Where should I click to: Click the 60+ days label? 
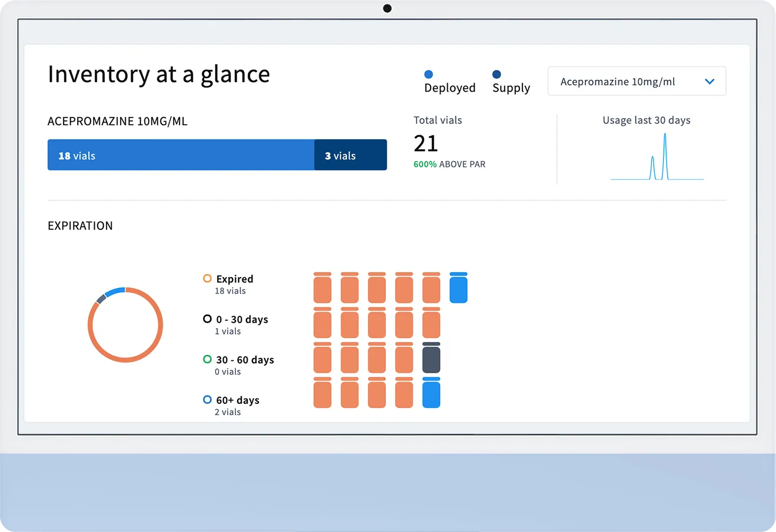tap(238, 400)
